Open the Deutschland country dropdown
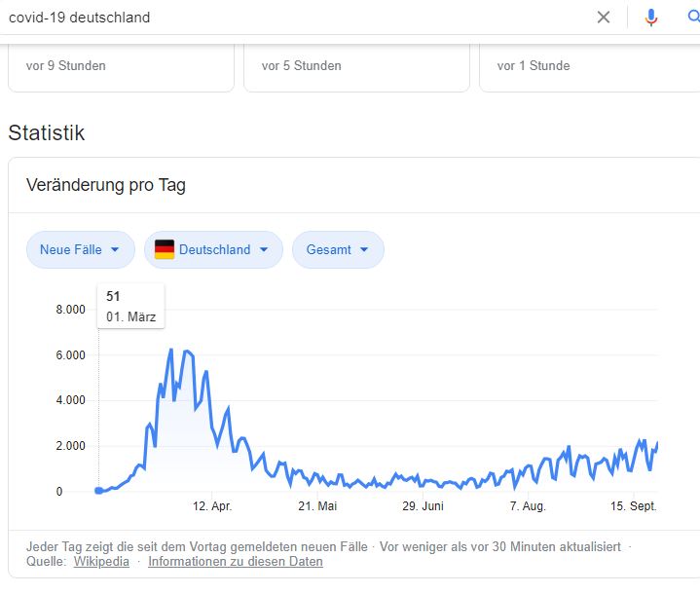Screen dimensions: 700x594 click(213, 249)
